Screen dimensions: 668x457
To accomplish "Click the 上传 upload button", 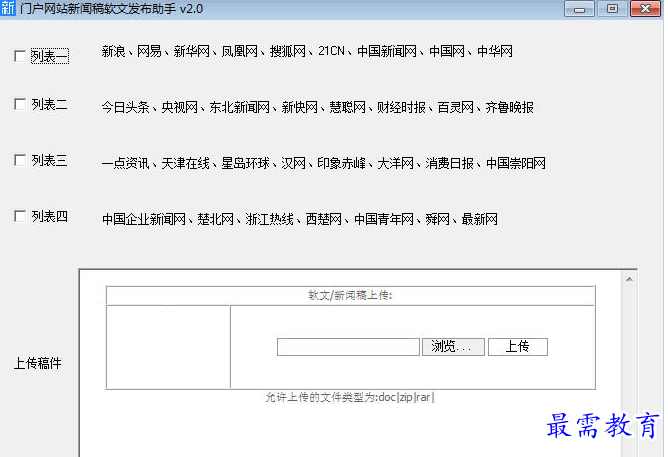I will click(518, 347).
